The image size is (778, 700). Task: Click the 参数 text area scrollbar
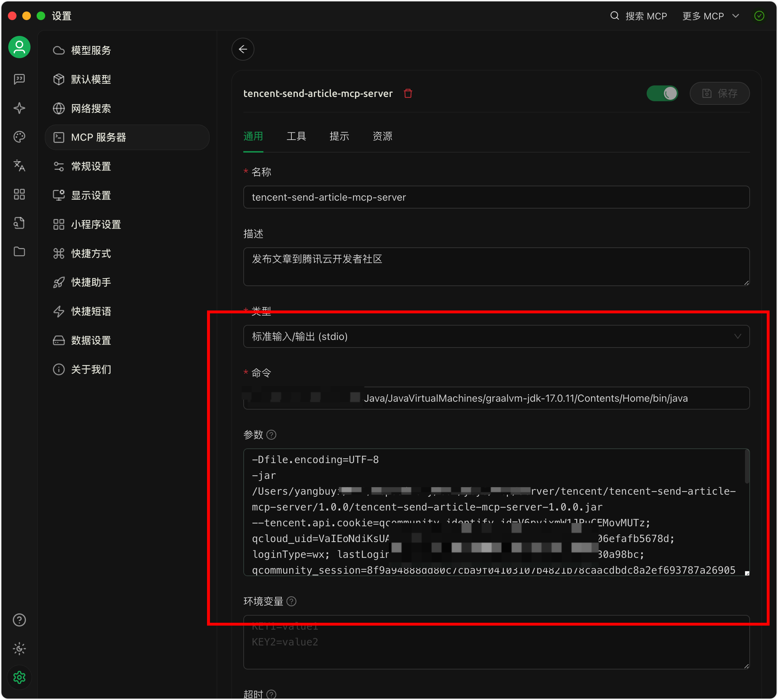[x=747, y=467]
